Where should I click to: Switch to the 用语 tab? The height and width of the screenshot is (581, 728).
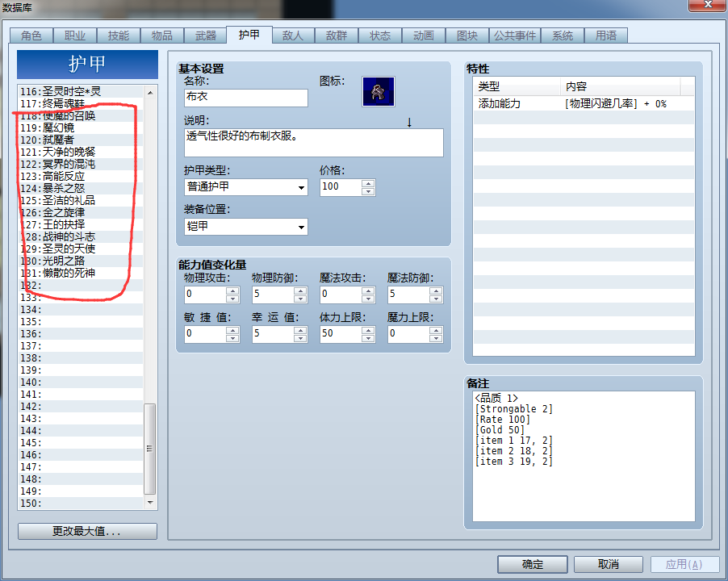[606, 36]
